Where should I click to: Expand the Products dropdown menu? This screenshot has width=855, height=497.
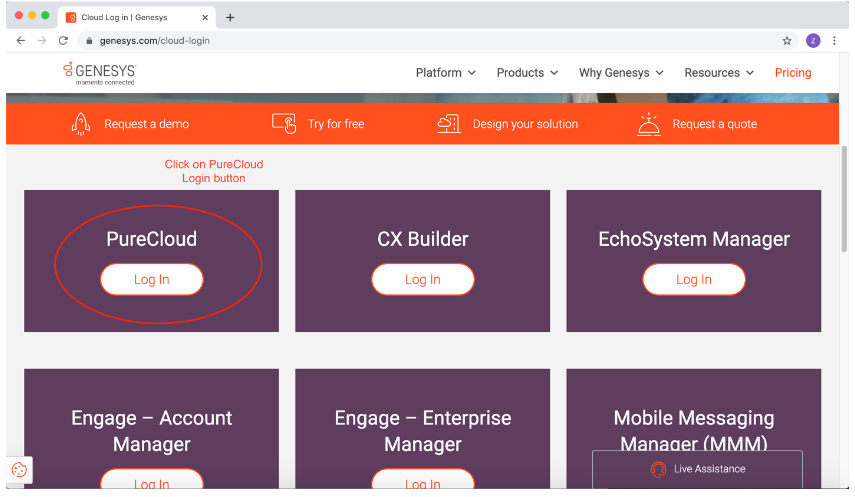pos(527,73)
